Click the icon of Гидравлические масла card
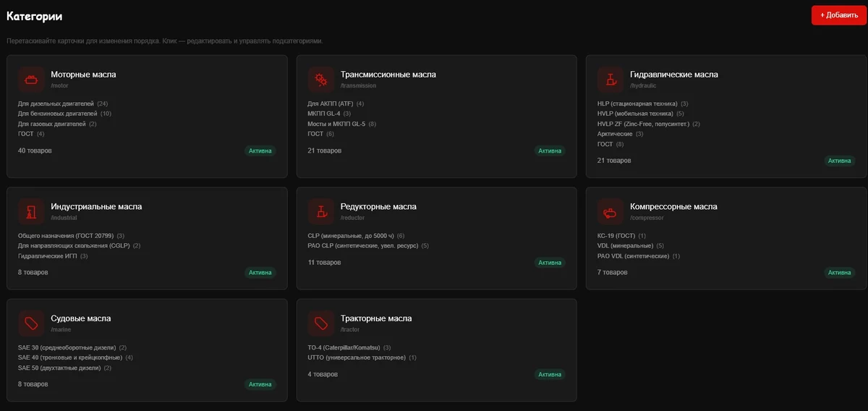This screenshot has height=411, width=868. [x=610, y=79]
